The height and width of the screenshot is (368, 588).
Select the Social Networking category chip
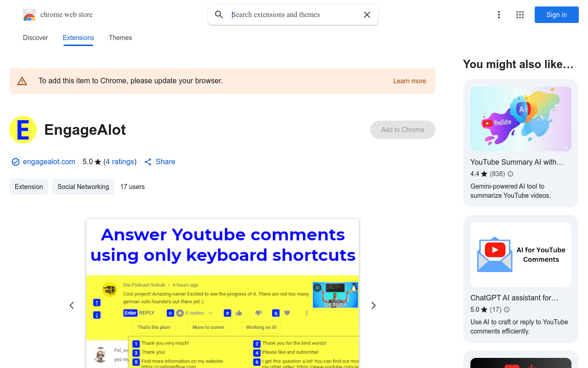pos(83,187)
